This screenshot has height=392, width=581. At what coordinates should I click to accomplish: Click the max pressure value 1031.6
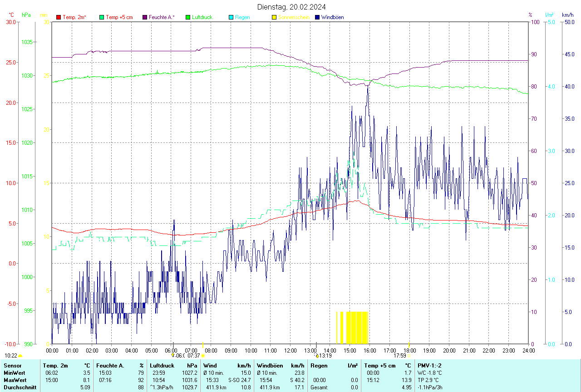click(x=190, y=380)
